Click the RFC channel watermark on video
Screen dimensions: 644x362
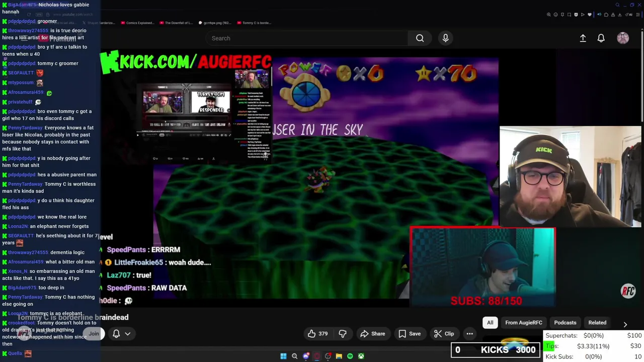coord(628,291)
